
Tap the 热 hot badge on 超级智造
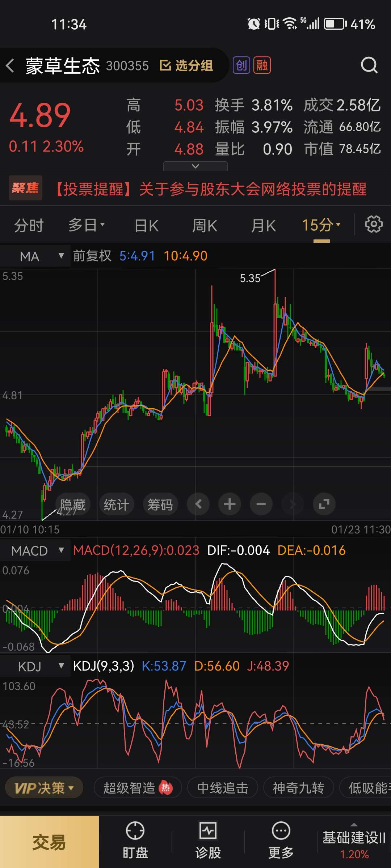tap(166, 788)
